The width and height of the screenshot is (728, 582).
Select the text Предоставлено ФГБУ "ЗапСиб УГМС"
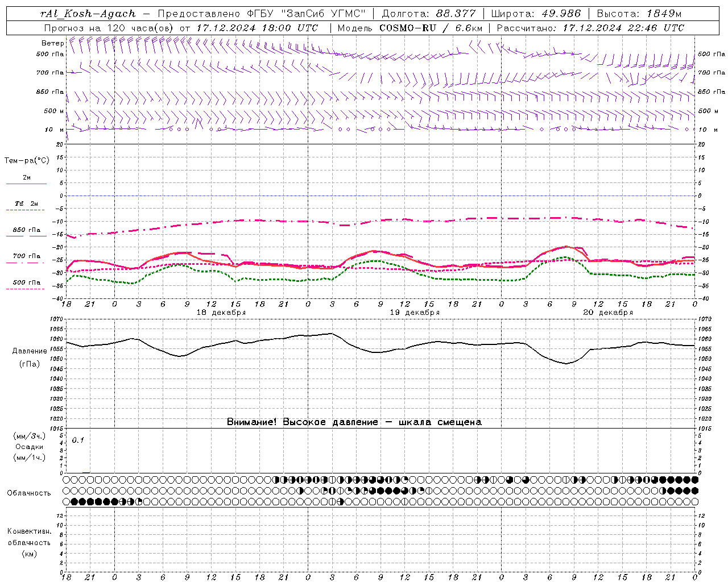[x=262, y=14]
